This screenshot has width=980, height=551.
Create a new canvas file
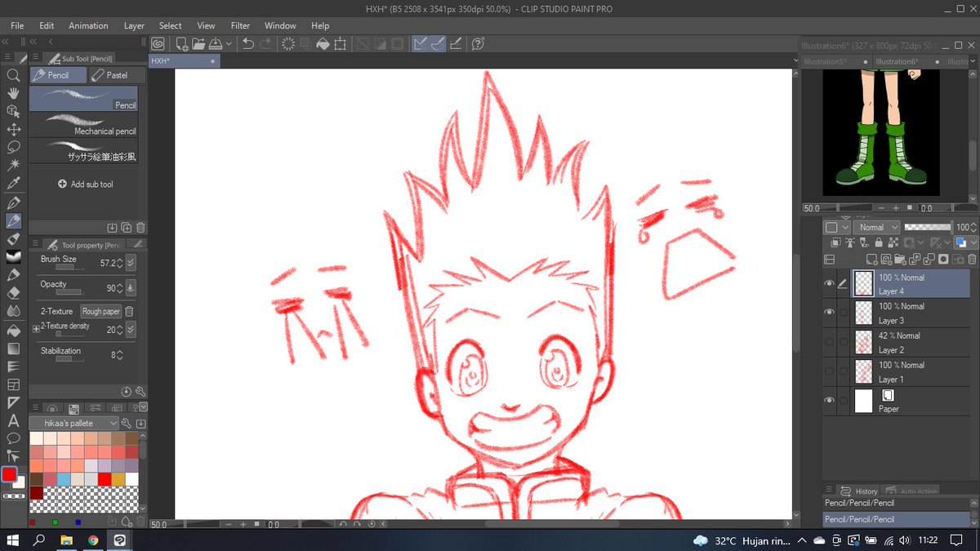pos(180,44)
